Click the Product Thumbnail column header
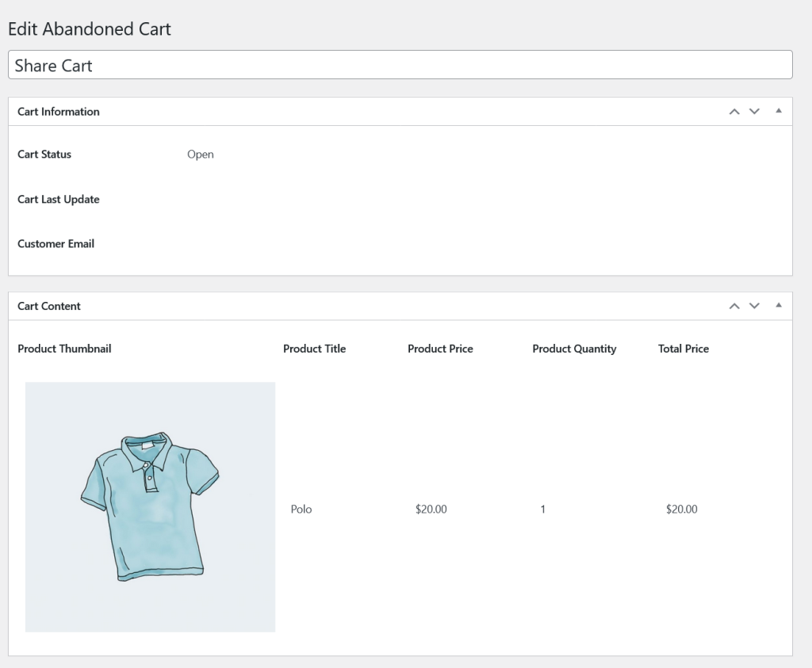The image size is (812, 668). click(x=64, y=349)
